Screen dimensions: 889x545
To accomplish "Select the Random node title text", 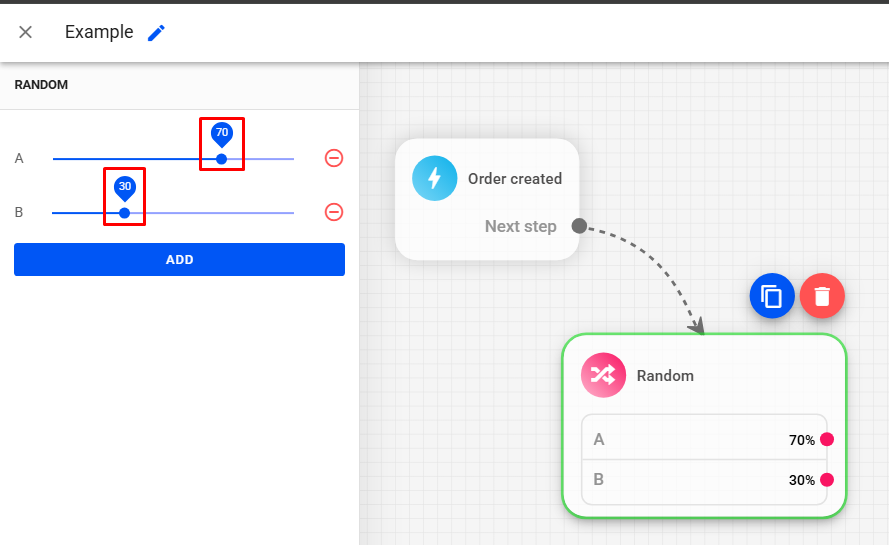I will [x=665, y=376].
